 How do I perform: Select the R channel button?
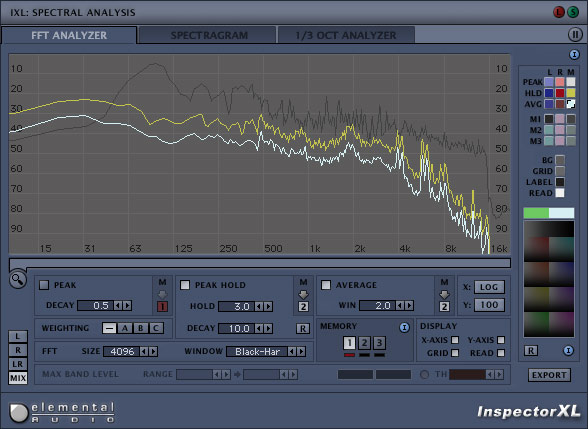(x=18, y=350)
